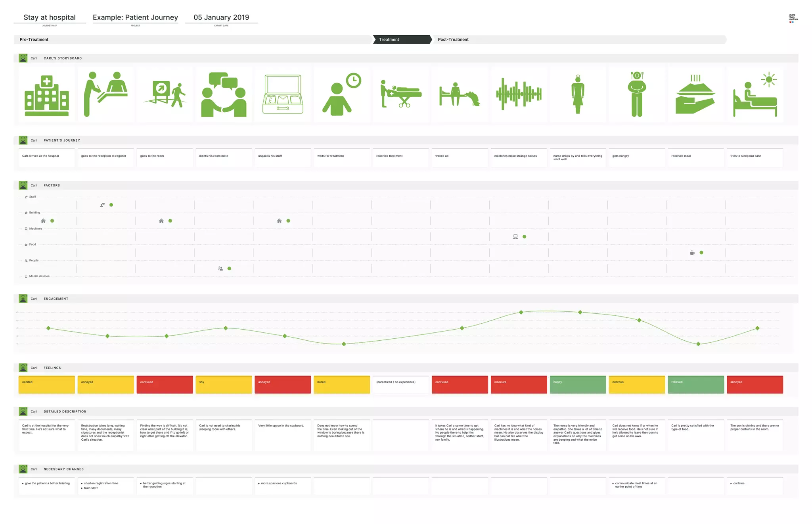The height and width of the screenshot is (524, 812).
Task: Click the more spacious cupboards change card
Action: (x=283, y=486)
